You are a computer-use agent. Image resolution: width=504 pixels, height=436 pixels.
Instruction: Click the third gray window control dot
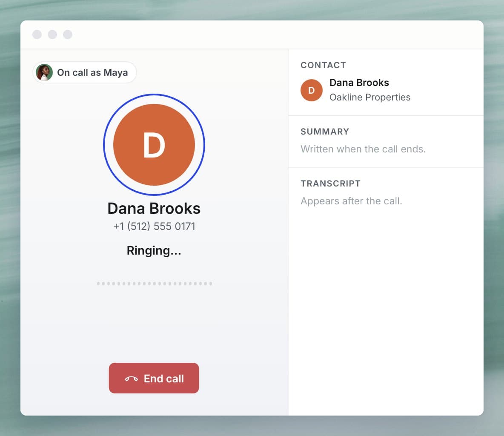(68, 34)
